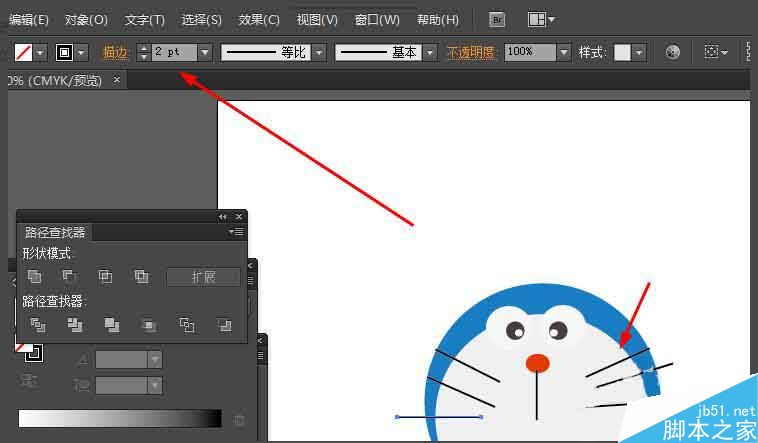Click the orange 描边 stroke link
Image resolution: width=758 pixels, height=443 pixels.
tap(115, 52)
